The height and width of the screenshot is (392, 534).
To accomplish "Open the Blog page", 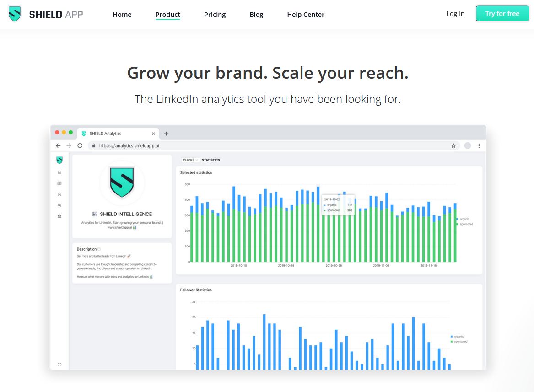I will click(256, 15).
